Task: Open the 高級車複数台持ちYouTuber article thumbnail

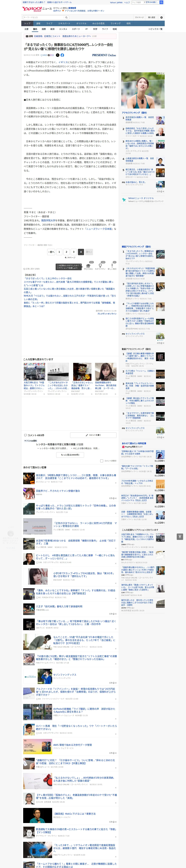Action: [106, 372]
